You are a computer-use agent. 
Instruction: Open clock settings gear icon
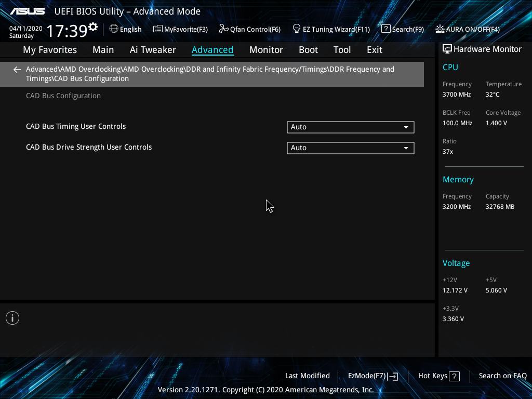pos(93,26)
